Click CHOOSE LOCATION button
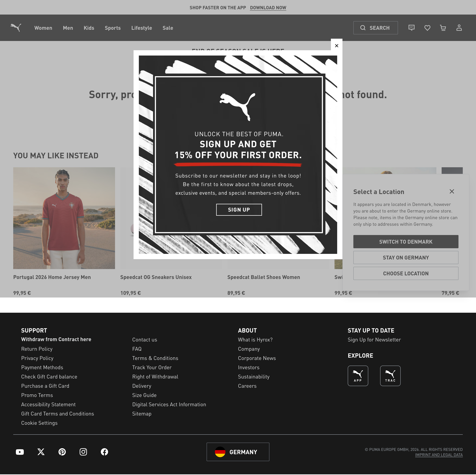 click(406, 273)
